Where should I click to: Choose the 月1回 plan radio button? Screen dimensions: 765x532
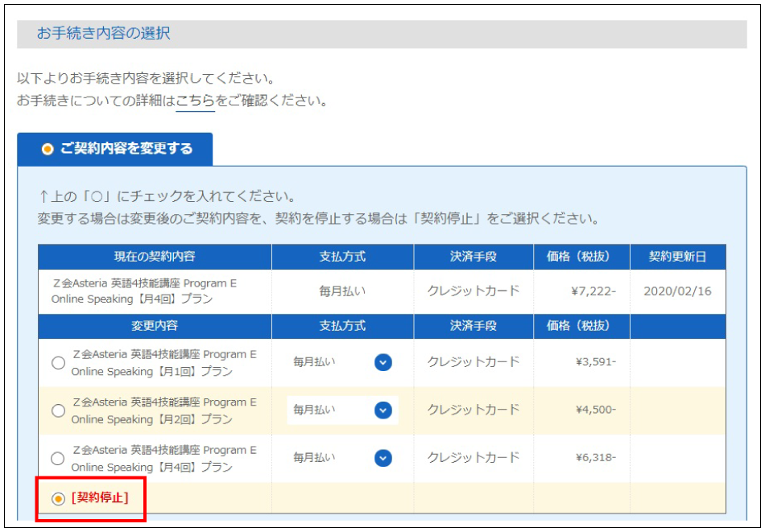pos(58,363)
